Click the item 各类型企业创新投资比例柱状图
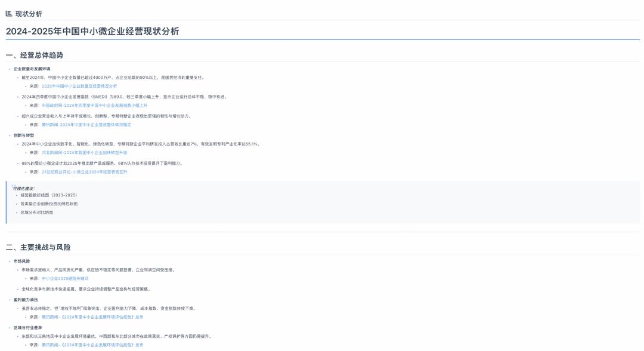The height and width of the screenshot is (351, 644). pos(49,204)
